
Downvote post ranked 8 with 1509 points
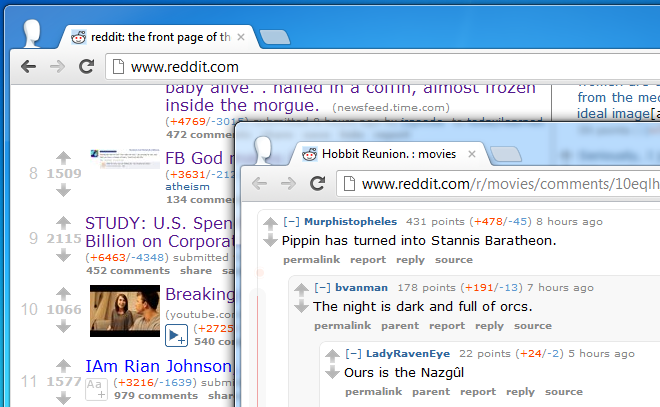coord(64,190)
